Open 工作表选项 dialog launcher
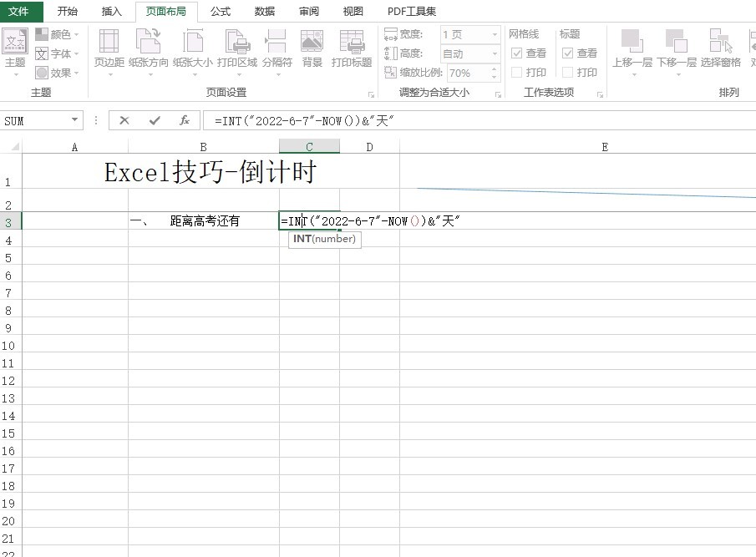 point(601,94)
